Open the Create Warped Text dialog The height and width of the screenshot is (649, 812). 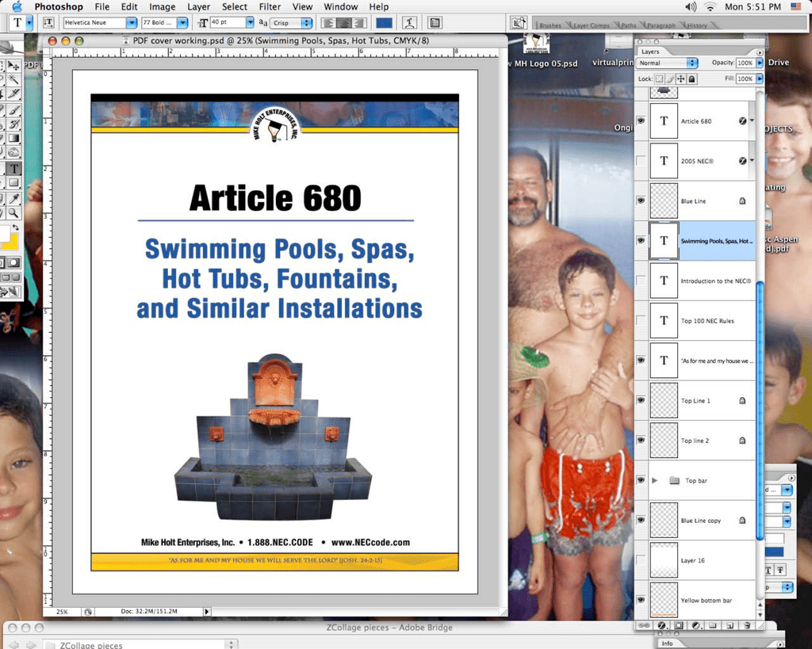coord(410,23)
